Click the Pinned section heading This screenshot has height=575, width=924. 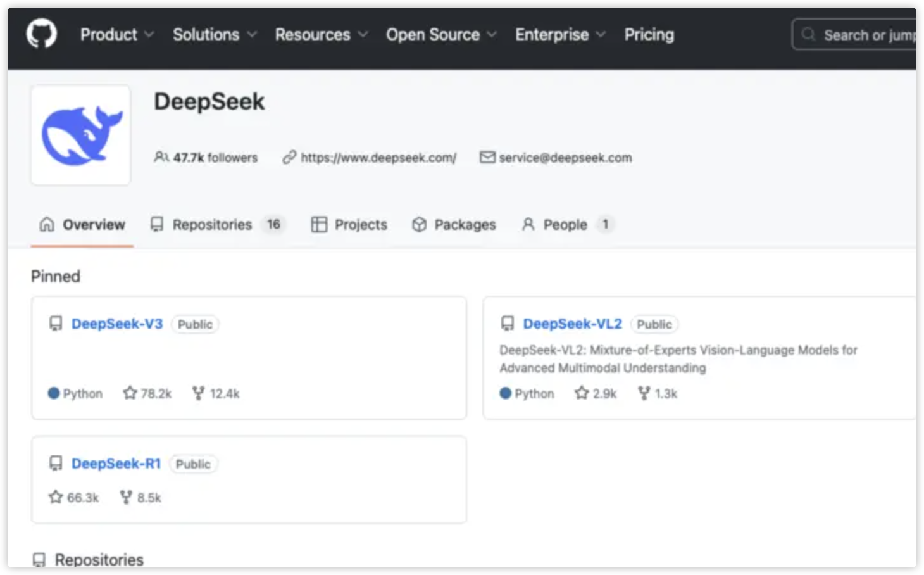[56, 277]
